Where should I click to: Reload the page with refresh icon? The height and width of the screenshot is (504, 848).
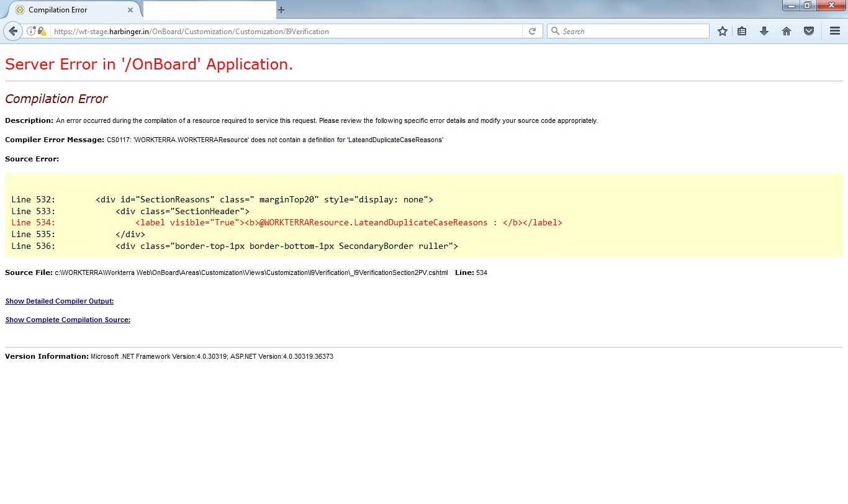(x=532, y=31)
